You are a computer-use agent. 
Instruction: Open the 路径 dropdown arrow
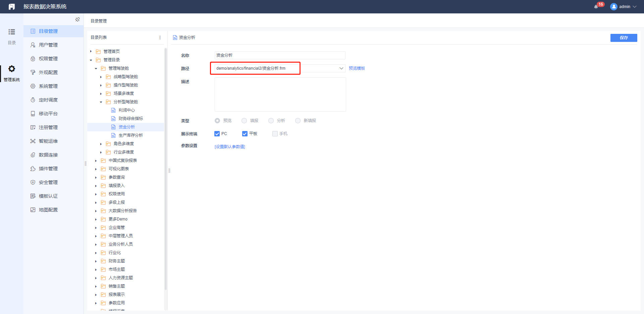[341, 68]
